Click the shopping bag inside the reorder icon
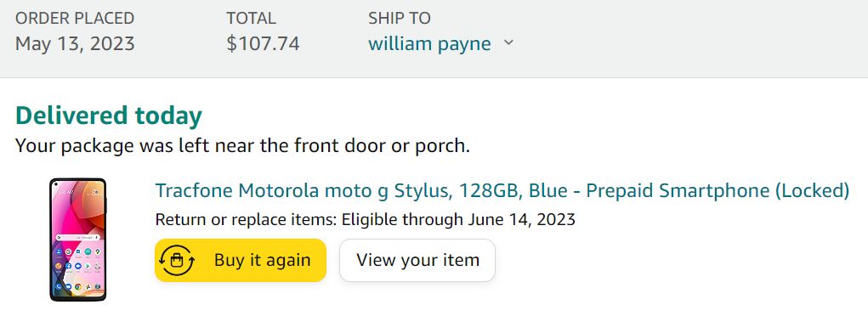The height and width of the screenshot is (316, 868). click(x=177, y=262)
